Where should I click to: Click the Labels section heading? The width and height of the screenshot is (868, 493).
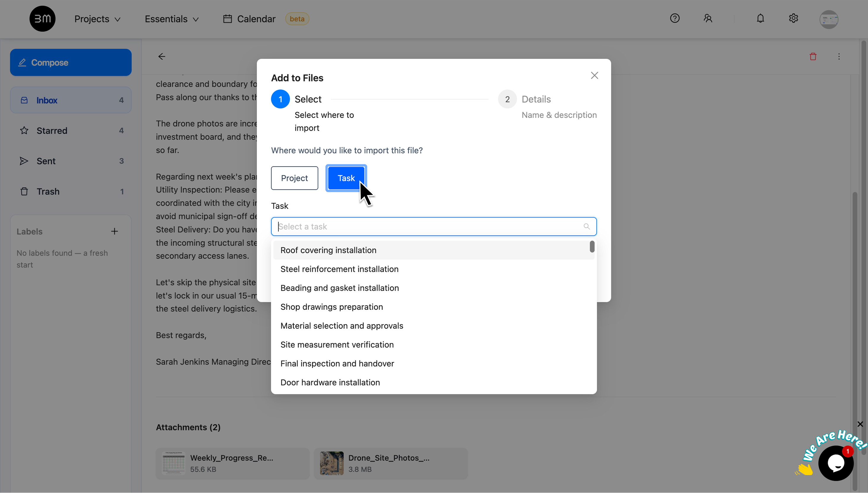[30, 232]
